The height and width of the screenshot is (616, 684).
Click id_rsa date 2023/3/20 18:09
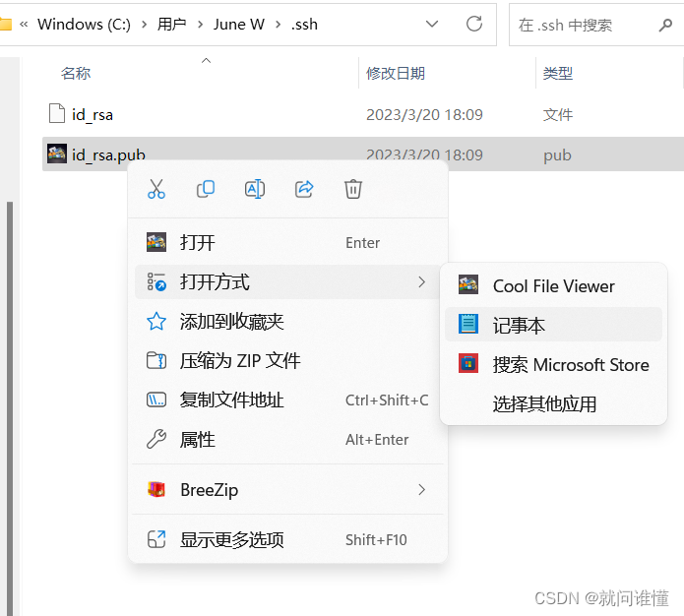pos(424,114)
